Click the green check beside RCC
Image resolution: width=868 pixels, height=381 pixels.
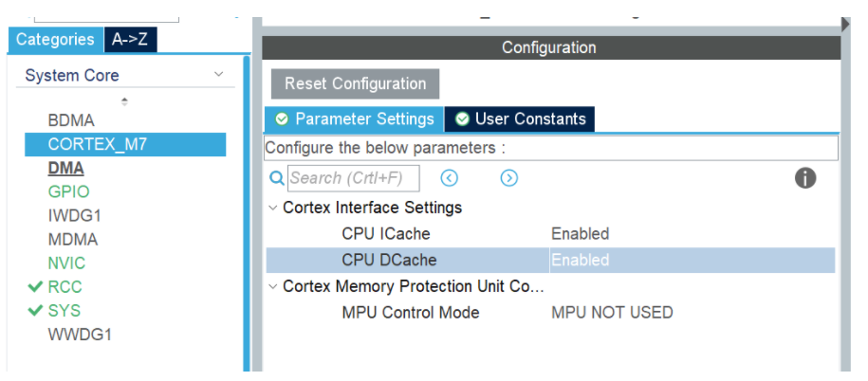click(36, 287)
